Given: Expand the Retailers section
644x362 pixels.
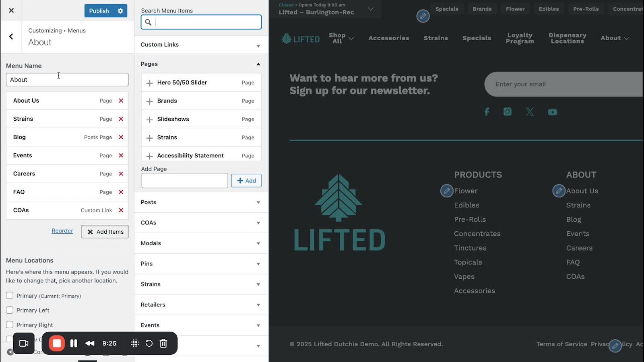Looking at the screenshot, I should 201,305.
